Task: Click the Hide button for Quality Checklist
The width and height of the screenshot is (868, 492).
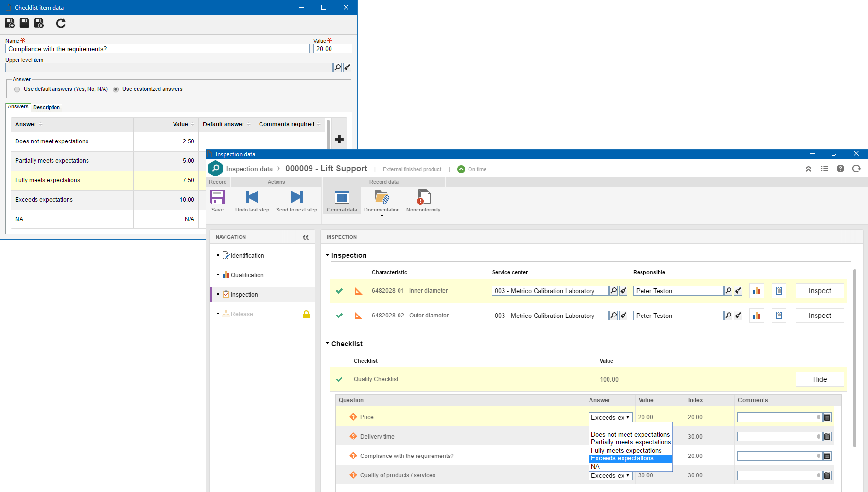Action: (x=819, y=379)
